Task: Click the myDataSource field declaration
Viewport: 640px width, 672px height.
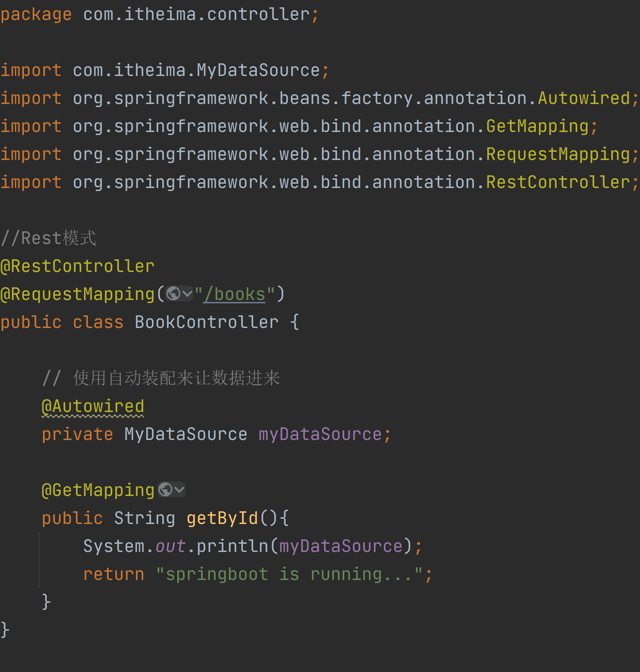Action: [x=320, y=435]
